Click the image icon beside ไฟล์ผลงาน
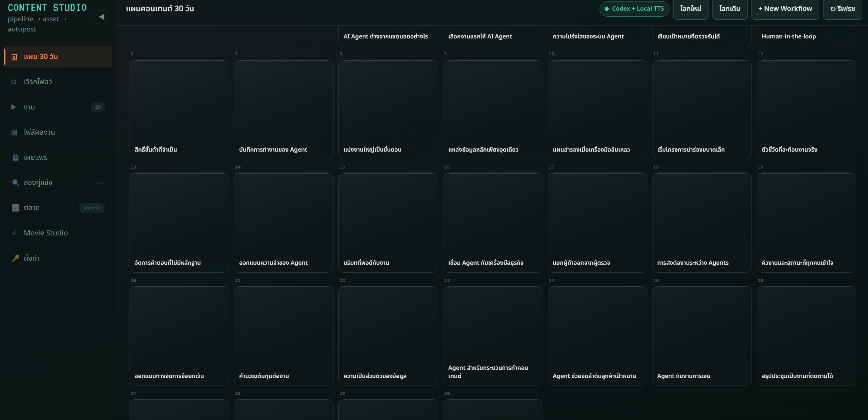The image size is (868, 420). [14, 132]
